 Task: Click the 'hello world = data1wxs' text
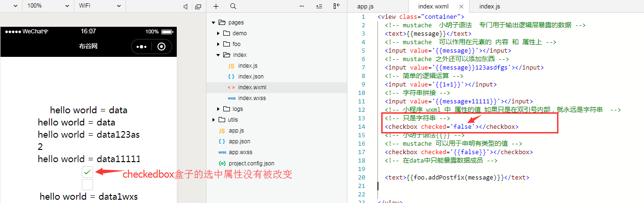coord(89,196)
